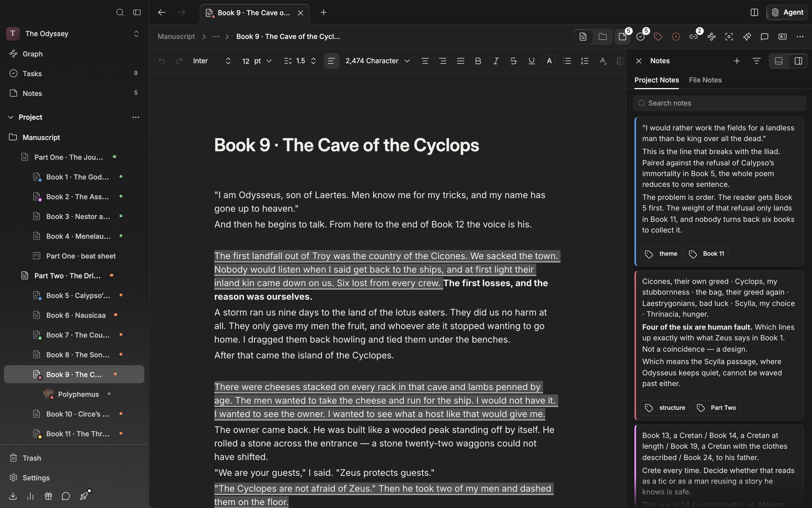The height and width of the screenshot is (508, 812).
Task: Open Notes in the sidebar
Action: click(x=74, y=93)
